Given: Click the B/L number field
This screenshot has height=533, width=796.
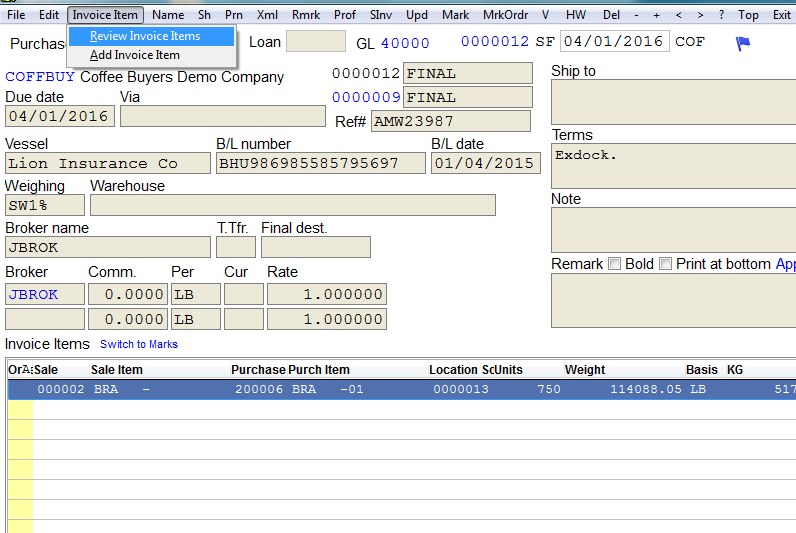Looking at the screenshot, I should pyautogui.click(x=321, y=163).
